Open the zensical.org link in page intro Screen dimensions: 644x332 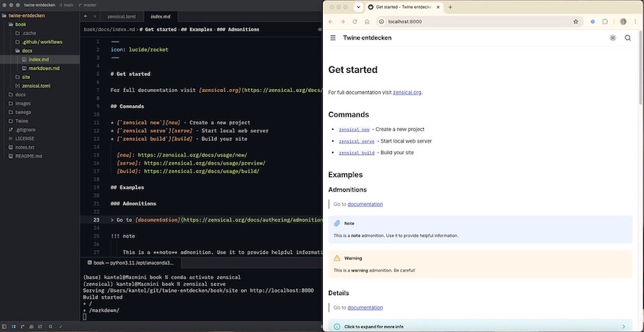pyautogui.click(x=407, y=93)
